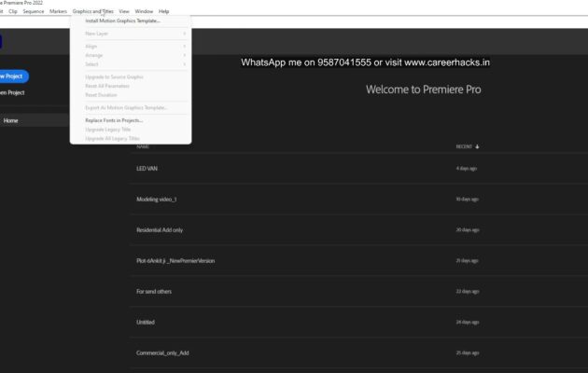Open the Modeling video_1 project
Viewport: 588px width, 373px height.
(157, 199)
